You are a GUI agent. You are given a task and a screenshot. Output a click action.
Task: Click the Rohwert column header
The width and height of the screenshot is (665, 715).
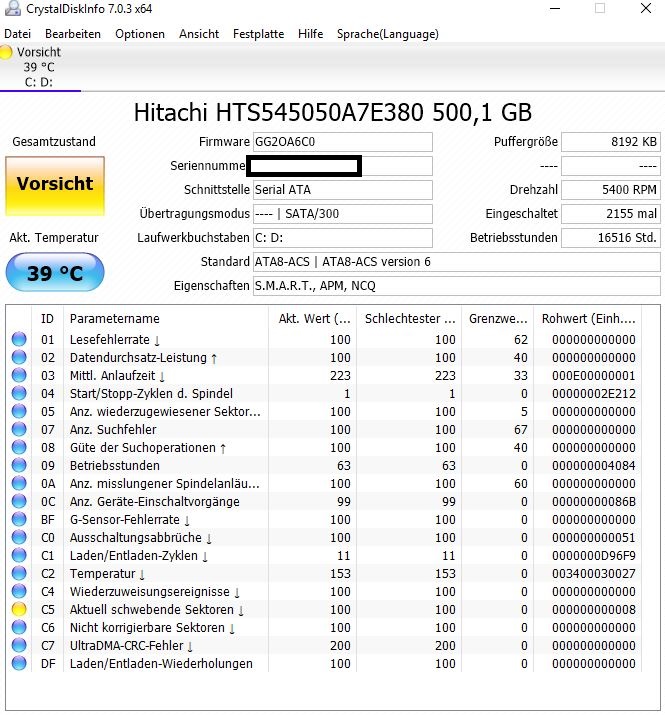click(587, 318)
